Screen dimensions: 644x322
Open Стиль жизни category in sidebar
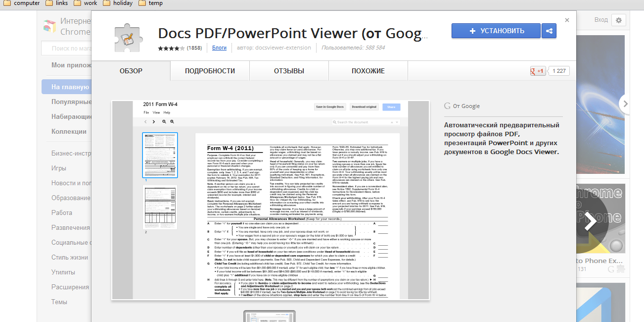(x=70, y=257)
